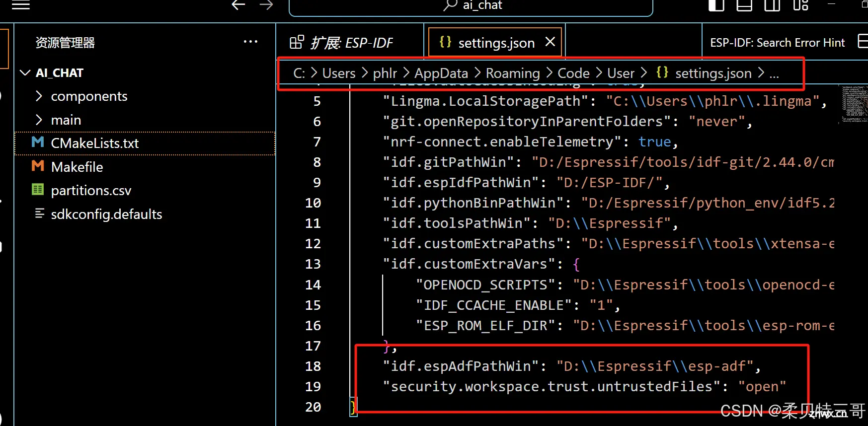
Task: Click User breadcrumb segment
Action: pos(621,73)
